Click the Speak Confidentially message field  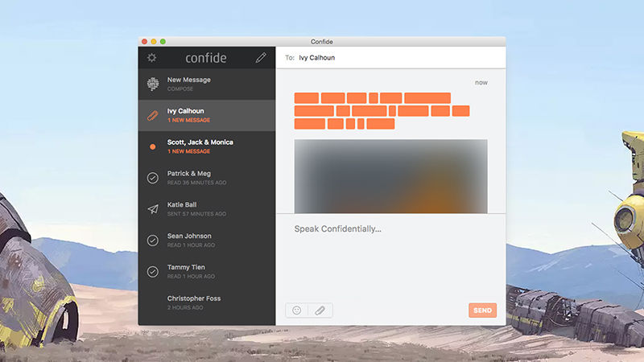click(390, 257)
